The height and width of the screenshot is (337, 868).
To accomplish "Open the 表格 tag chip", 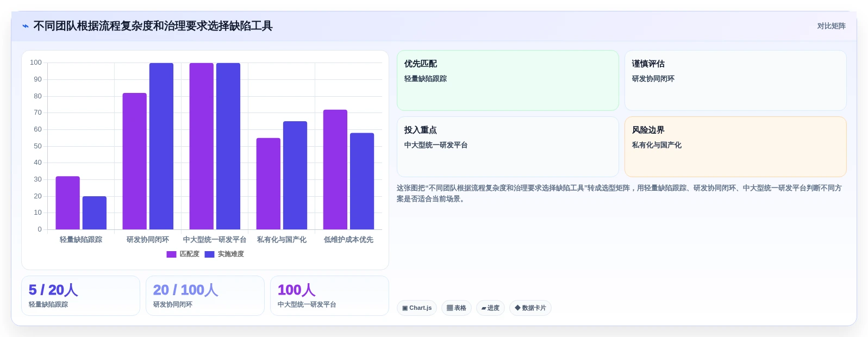I will coord(457,308).
